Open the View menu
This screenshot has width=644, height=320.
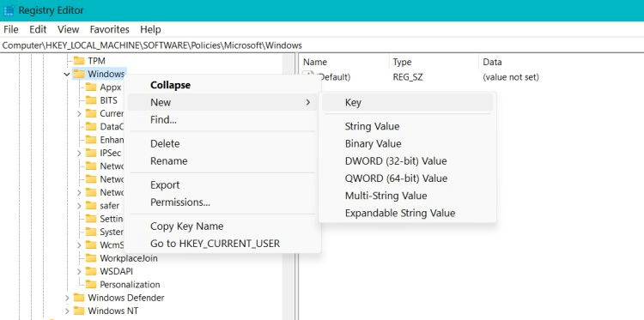point(68,29)
